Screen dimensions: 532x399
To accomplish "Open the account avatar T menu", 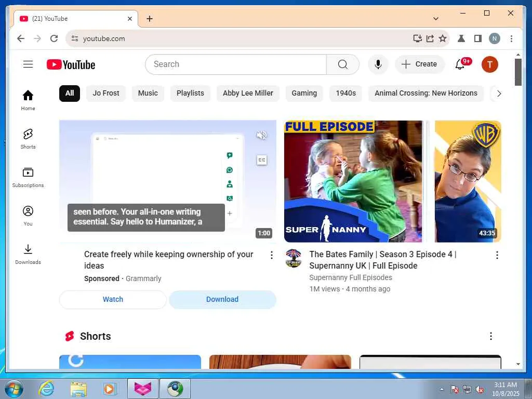I will point(489,64).
